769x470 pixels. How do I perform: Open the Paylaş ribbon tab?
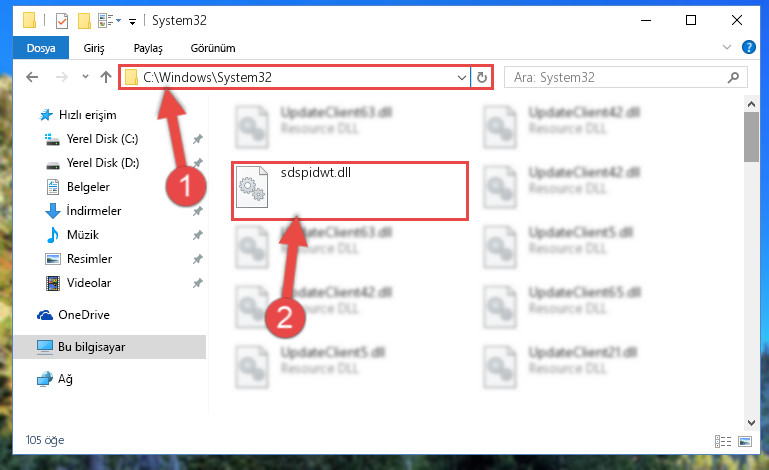tap(148, 48)
